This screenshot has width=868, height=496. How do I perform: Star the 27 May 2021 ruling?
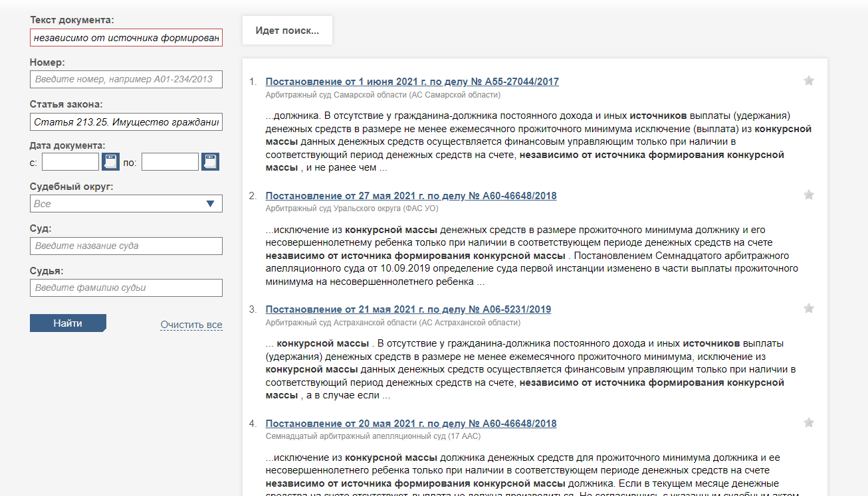[x=809, y=195]
